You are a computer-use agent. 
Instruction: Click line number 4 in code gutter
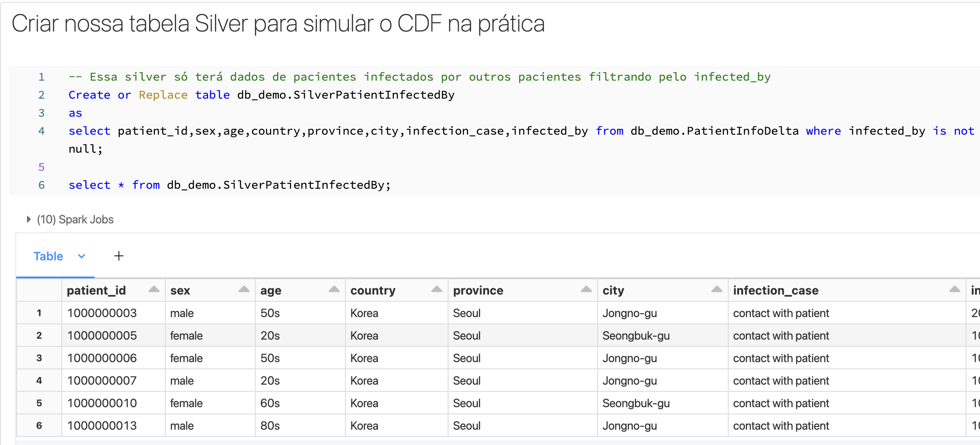41,131
